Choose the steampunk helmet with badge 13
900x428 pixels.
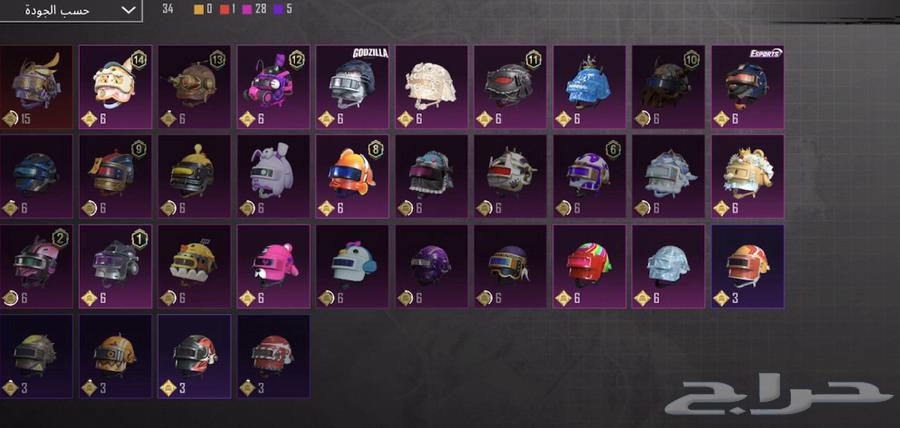(195, 87)
